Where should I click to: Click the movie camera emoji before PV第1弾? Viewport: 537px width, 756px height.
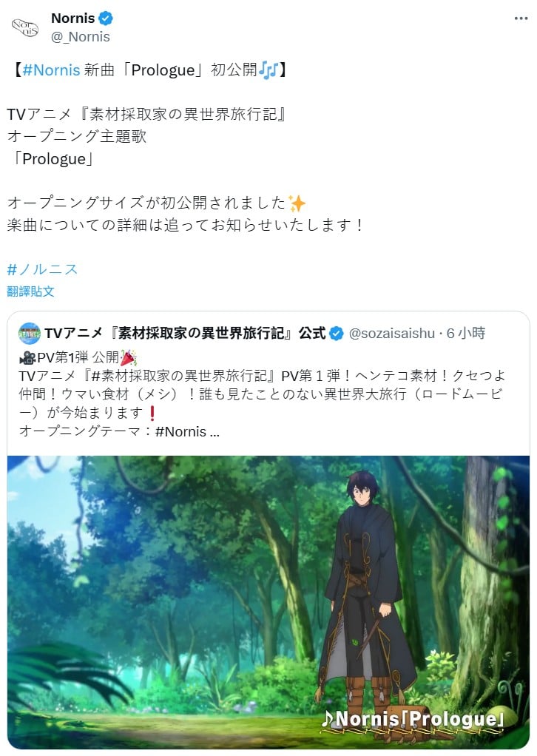click(x=27, y=358)
